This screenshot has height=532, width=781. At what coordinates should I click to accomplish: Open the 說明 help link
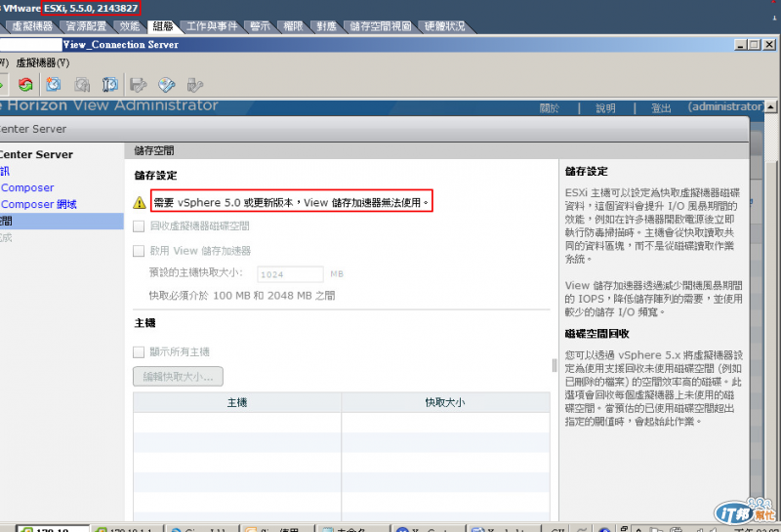605,108
